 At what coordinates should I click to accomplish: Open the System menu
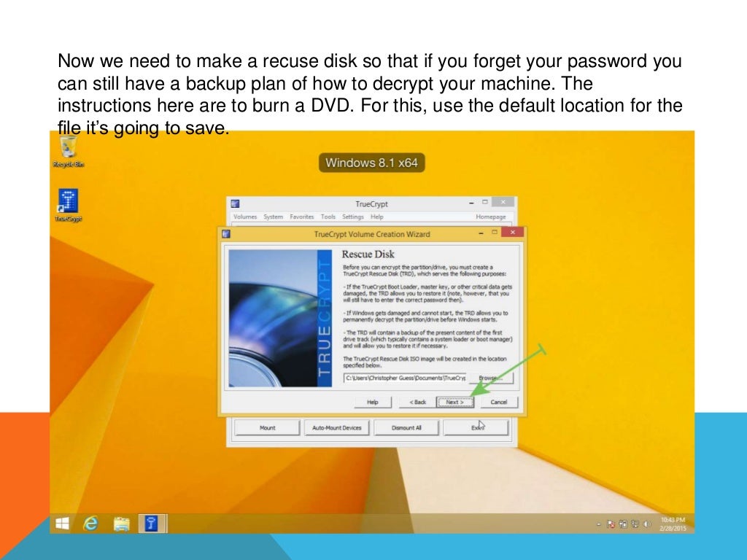pos(274,217)
